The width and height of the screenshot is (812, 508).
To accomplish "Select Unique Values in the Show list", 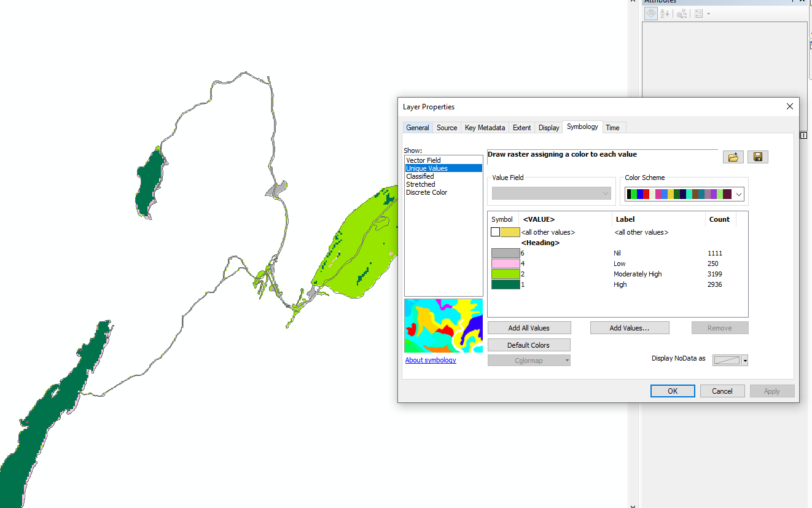I will [x=443, y=168].
